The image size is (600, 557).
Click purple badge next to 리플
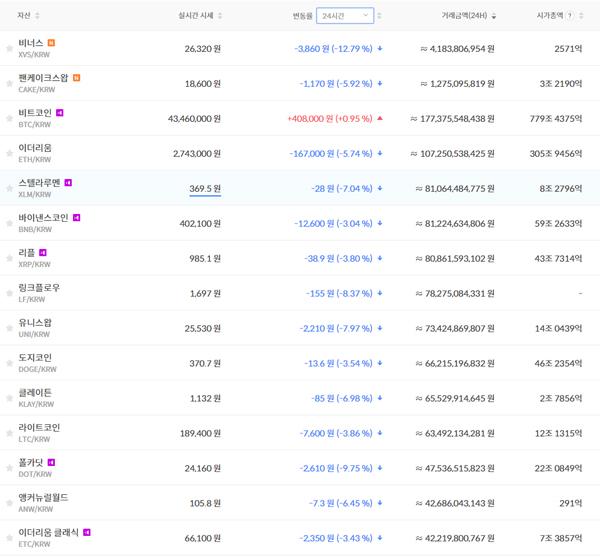(43, 252)
